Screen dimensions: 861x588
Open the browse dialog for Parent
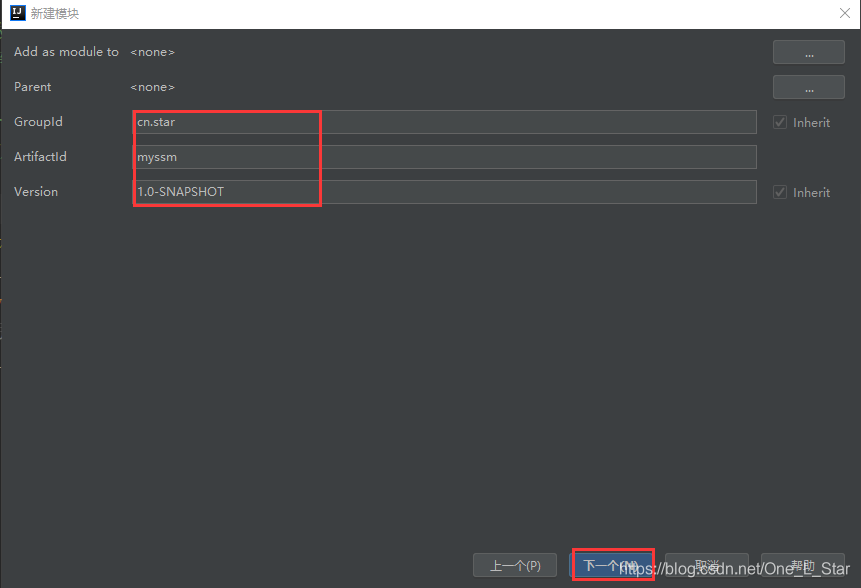(x=808, y=87)
